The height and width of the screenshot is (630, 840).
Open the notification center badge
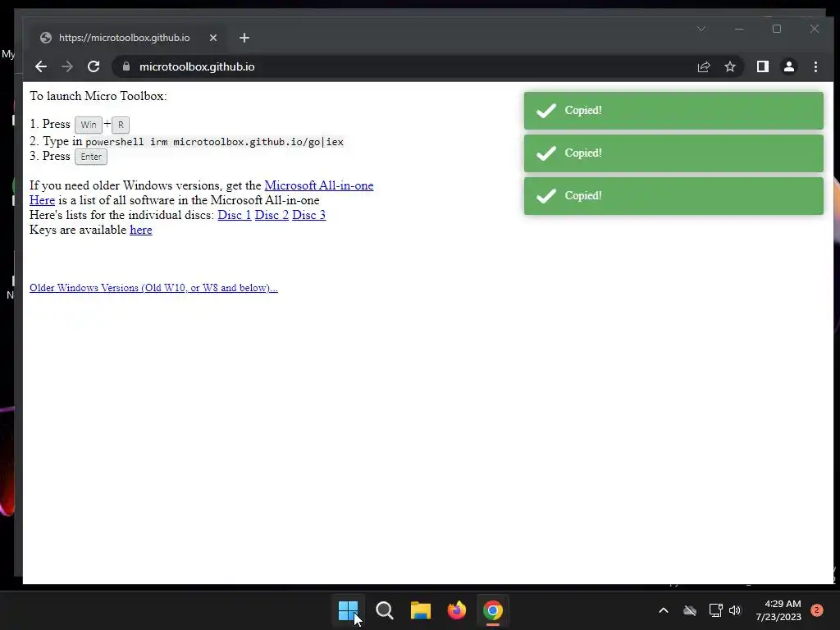click(x=816, y=610)
